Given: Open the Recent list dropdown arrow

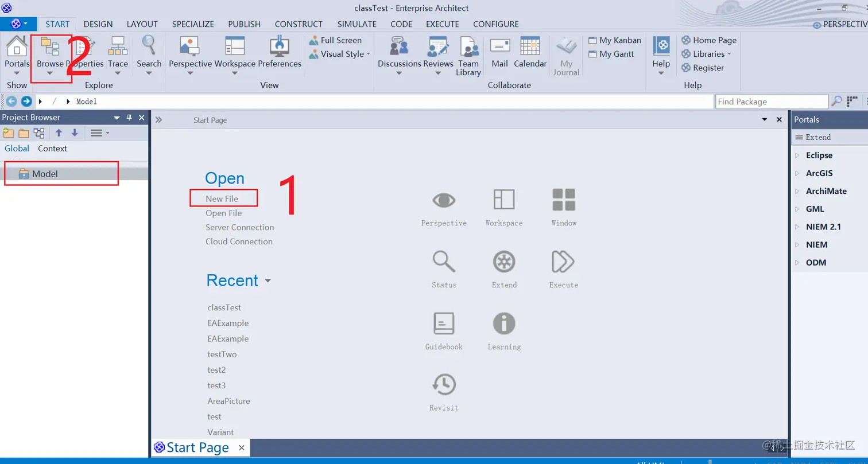Looking at the screenshot, I should click(x=268, y=281).
